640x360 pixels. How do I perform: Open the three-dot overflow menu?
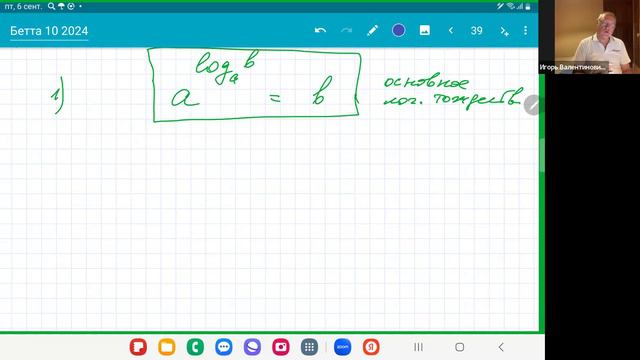click(x=525, y=31)
